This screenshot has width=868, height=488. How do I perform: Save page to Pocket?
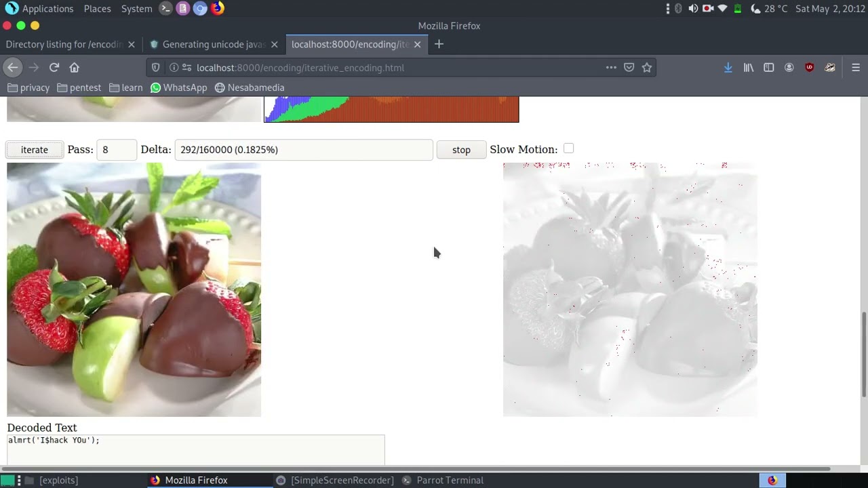tap(629, 67)
